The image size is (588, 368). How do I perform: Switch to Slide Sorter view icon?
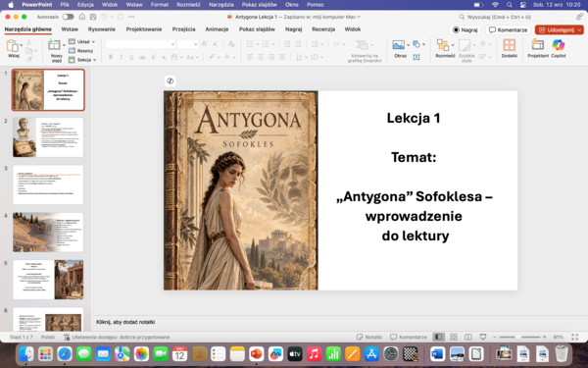(454, 337)
